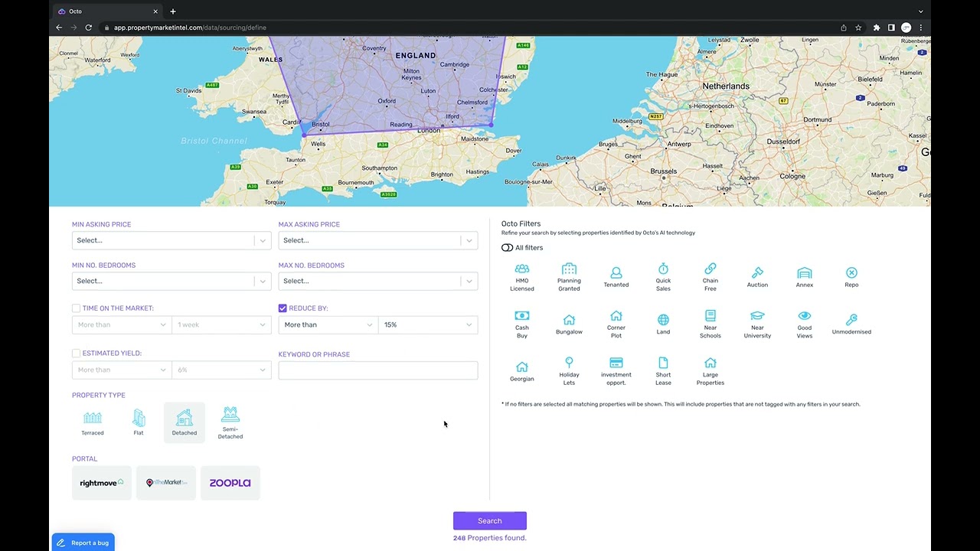Choose the Land filter
Screen dimensions: 980x551
(663, 324)
